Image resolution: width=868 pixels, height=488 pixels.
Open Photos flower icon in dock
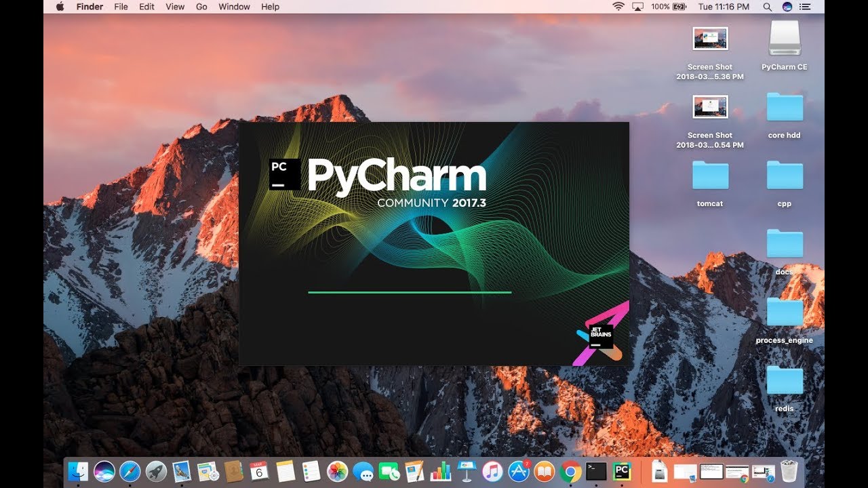click(337, 471)
